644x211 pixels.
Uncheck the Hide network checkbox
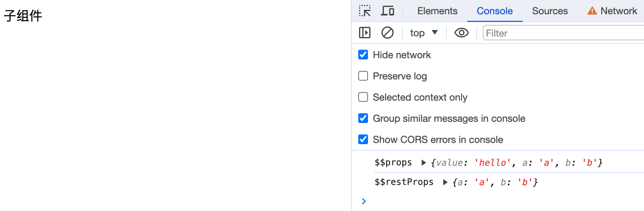(x=363, y=55)
